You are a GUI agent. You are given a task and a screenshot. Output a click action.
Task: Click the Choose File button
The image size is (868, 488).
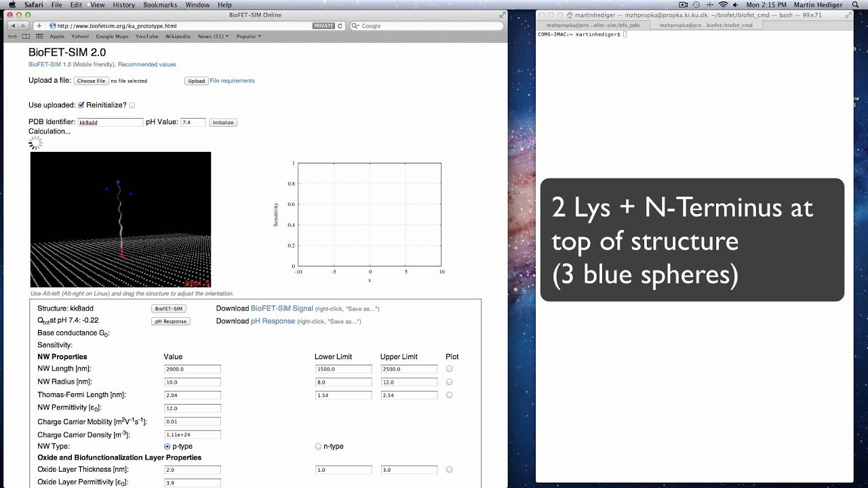(x=91, y=81)
